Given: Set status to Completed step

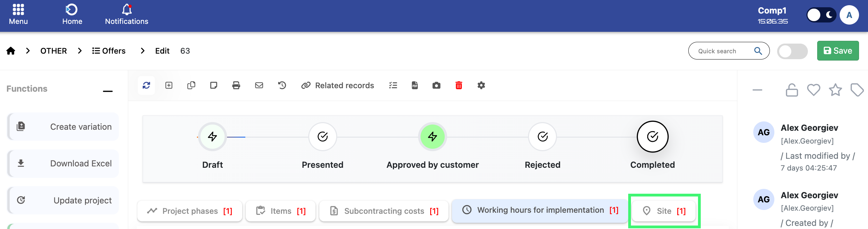Looking at the screenshot, I should point(652,137).
